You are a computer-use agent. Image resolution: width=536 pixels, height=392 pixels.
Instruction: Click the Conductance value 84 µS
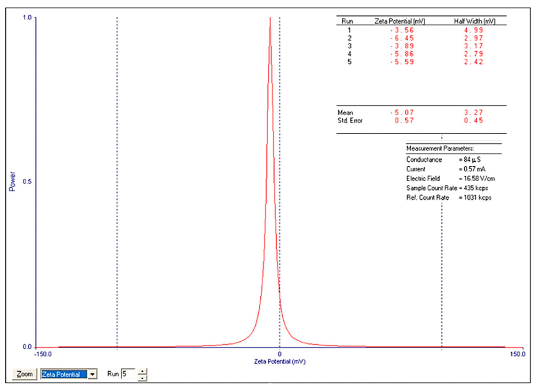[472, 159]
